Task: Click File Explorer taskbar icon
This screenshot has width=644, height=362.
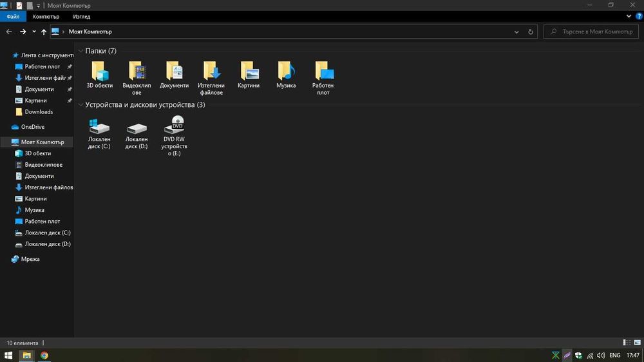Action: (26, 356)
